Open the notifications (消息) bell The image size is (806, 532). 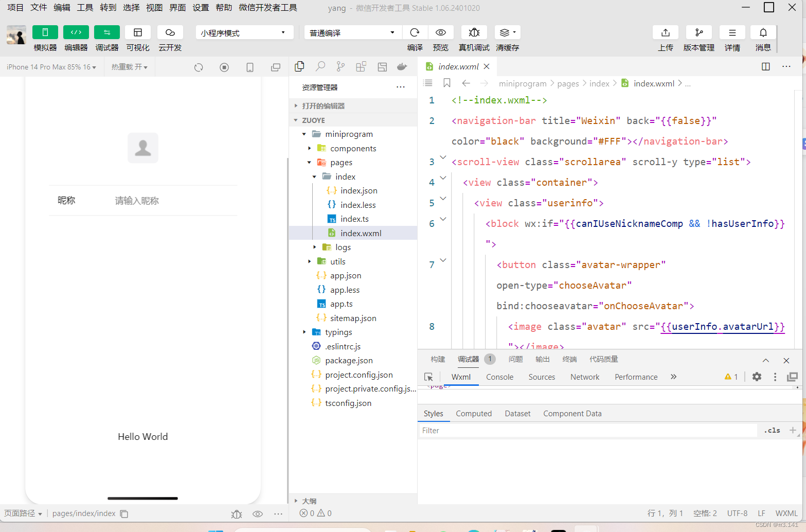[763, 32]
